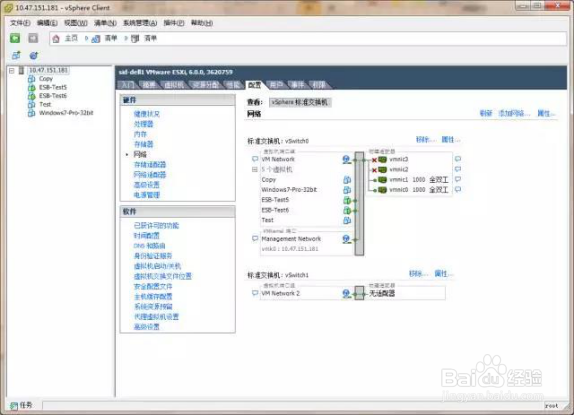Screen dimensions: 575x416
Task: Click 移除... link for vSwitch0
Action: click(x=425, y=140)
